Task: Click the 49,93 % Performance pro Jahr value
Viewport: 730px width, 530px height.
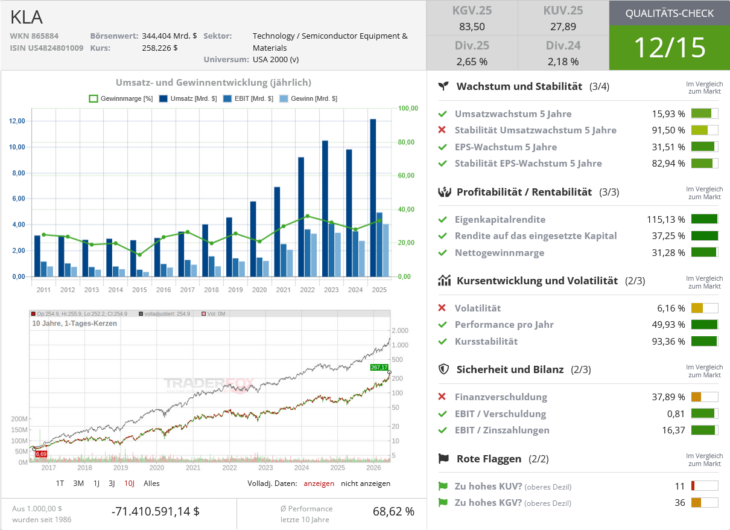Action: point(668,325)
